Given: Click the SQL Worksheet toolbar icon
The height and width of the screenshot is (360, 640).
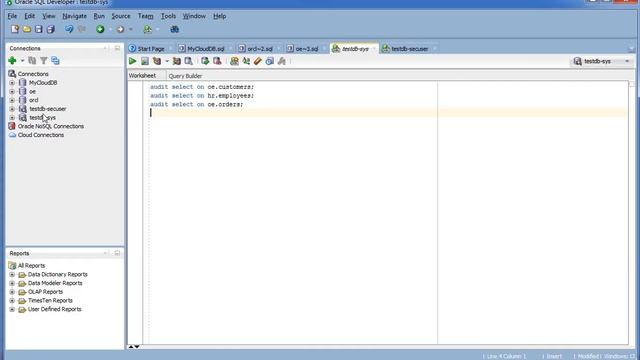Looking at the screenshot, I should pos(148,29).
